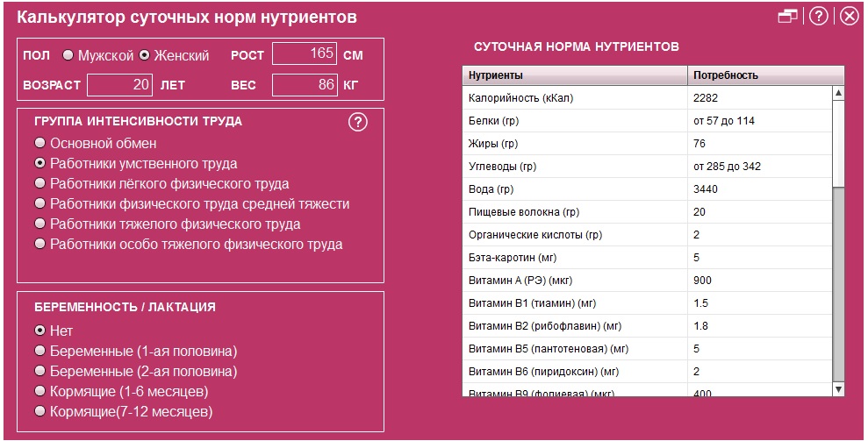
Task: Open help icon in title bar
Action: [x=818, y=17]
